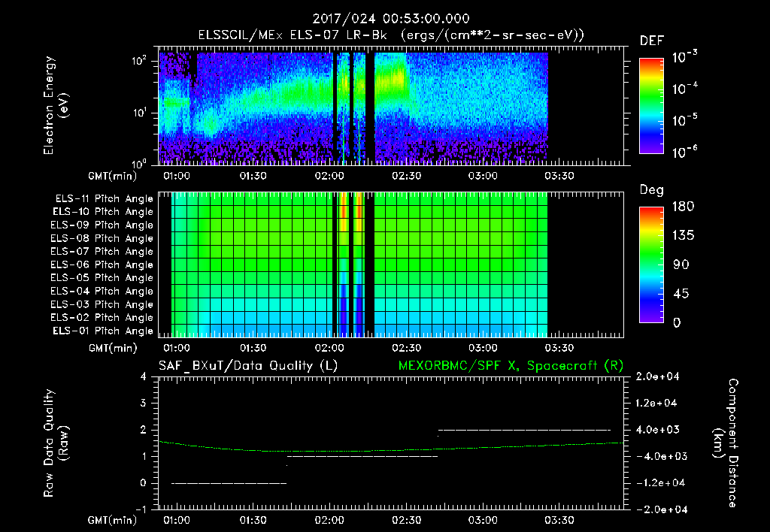Image resolution: width=770 pixels, height=532 pixels.
Task: Click the 90 value on Deg scale
Action: pos(681,264)
